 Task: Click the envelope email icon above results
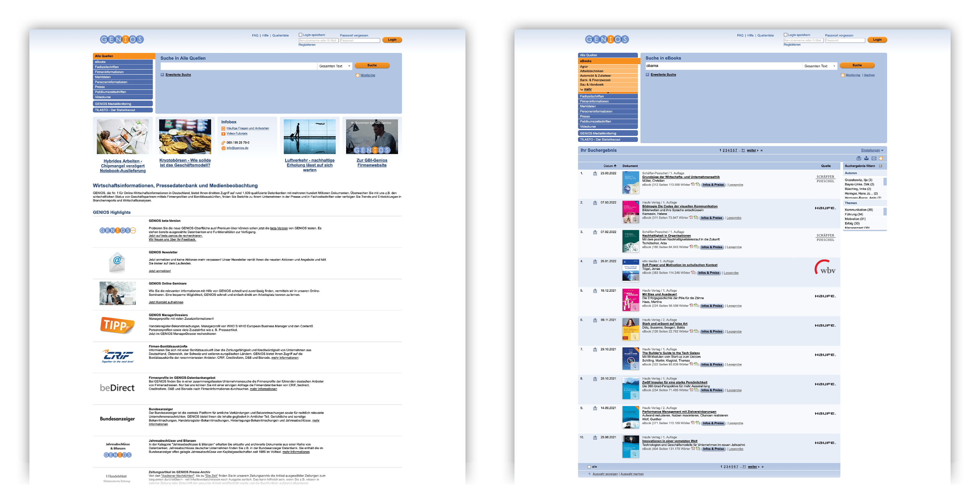tap(874, 158)
